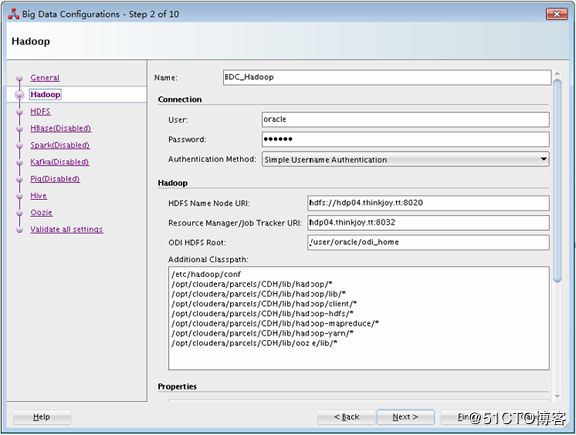
Task: Click the Big Data Configurations title bar icon
Action: (14, 14)
